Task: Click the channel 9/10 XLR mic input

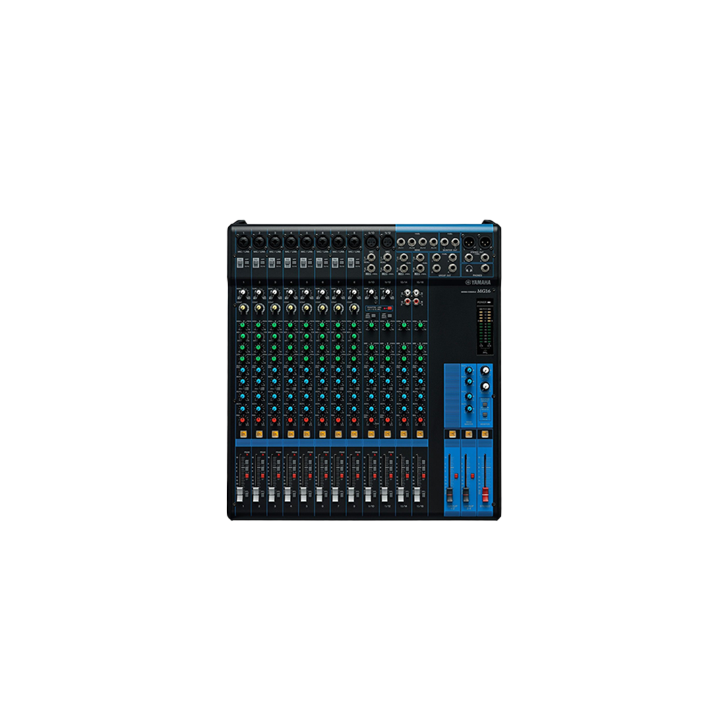Action: 371,242
